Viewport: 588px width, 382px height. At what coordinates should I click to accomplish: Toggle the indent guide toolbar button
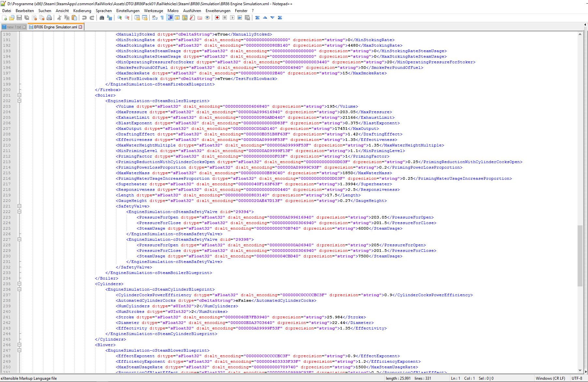(x=170, y=18)
